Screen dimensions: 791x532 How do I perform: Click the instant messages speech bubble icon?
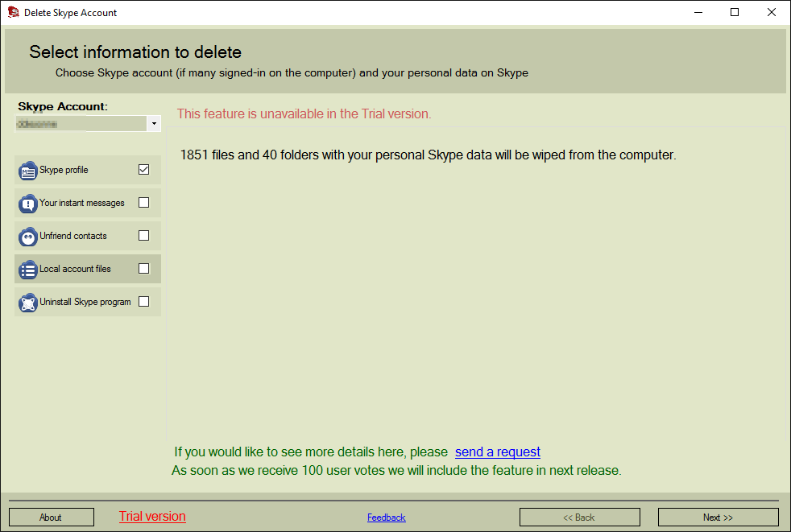[28, 204]
